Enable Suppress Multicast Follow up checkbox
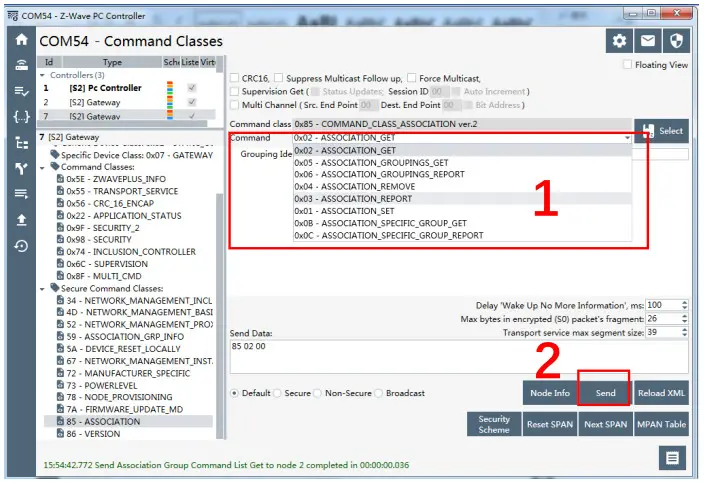704x484 pixels. click(278, 78)
